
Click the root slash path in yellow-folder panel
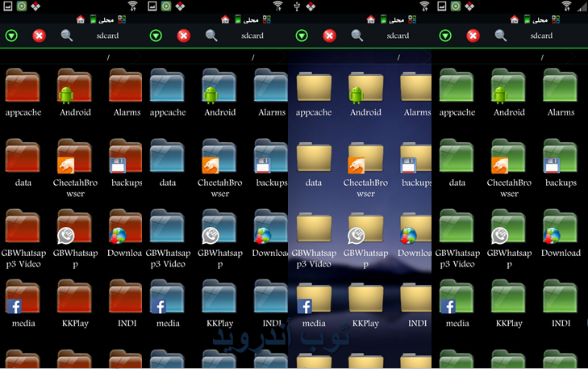pyautogui.click(x=398, y=57)
